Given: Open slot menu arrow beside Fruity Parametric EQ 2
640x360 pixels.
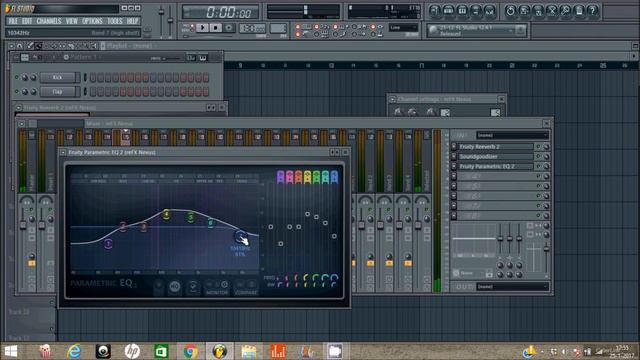Looking at the screenshot, I should click(x=454, y=166).
